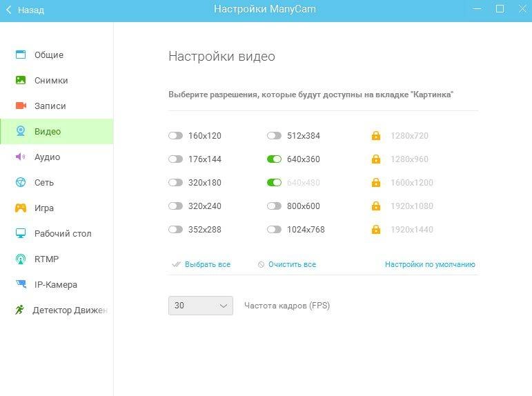Image resolution: width=532 pixels, height=396 pixels.
Task: Click the locked 1280x960 resolution label
Action: (x=409, y=159)
